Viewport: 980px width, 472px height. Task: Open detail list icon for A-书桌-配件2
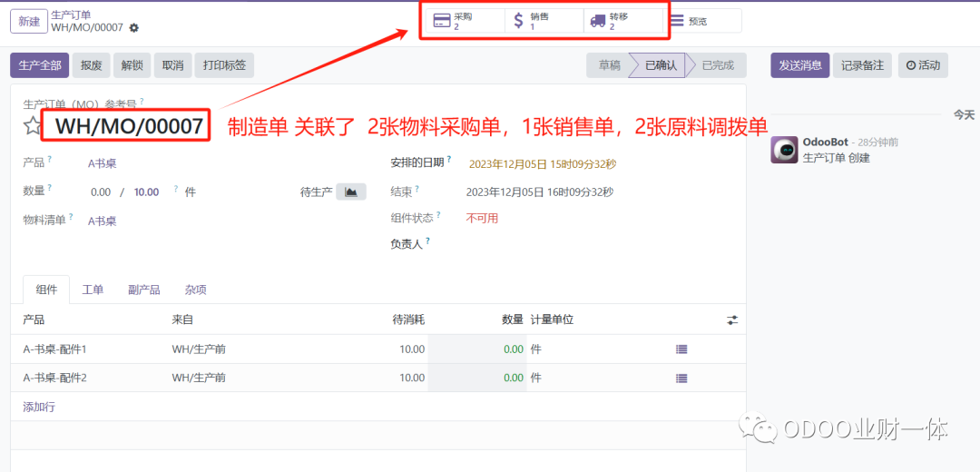[x=681, y=378]
